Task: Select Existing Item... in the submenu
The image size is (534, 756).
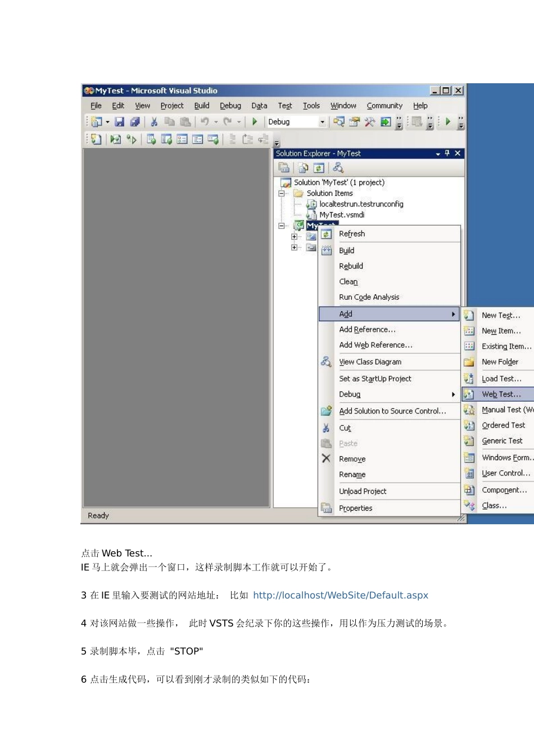Action: 498,346
